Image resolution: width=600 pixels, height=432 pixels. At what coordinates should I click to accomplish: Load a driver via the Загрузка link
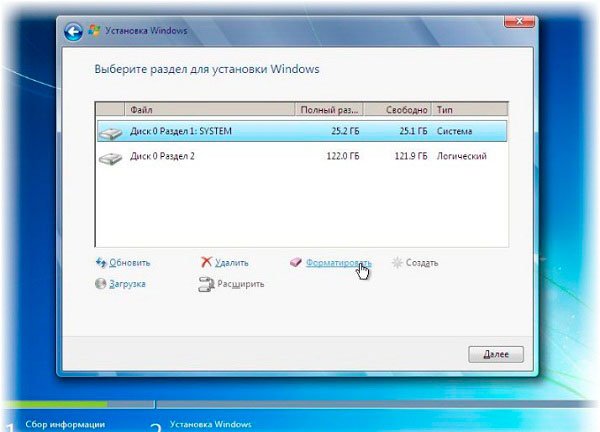pos(127,284)
